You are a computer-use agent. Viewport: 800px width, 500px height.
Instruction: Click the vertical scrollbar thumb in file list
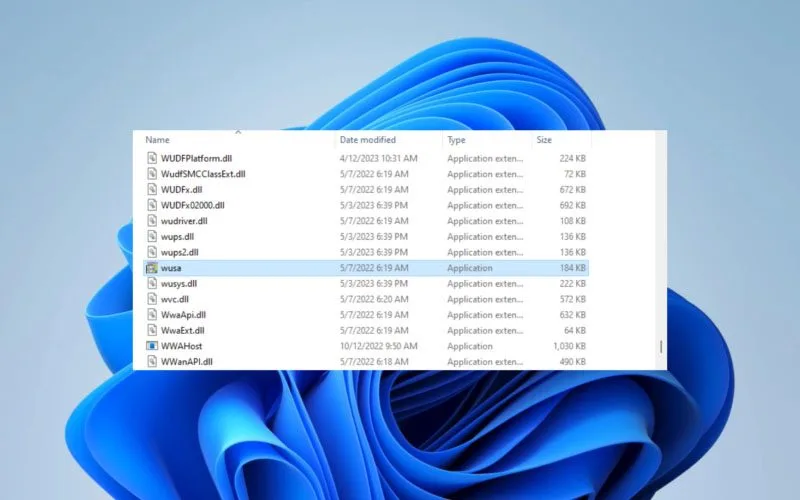[661, 347]
